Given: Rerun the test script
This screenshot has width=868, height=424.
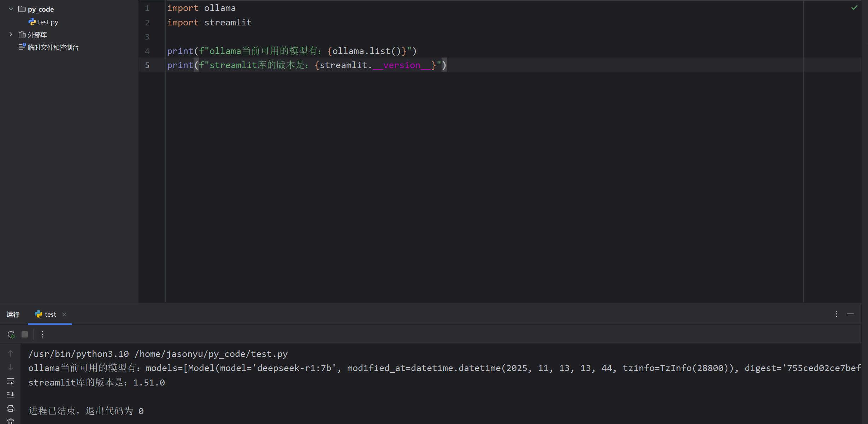Looking at the screenshot, I should [11, 334].
